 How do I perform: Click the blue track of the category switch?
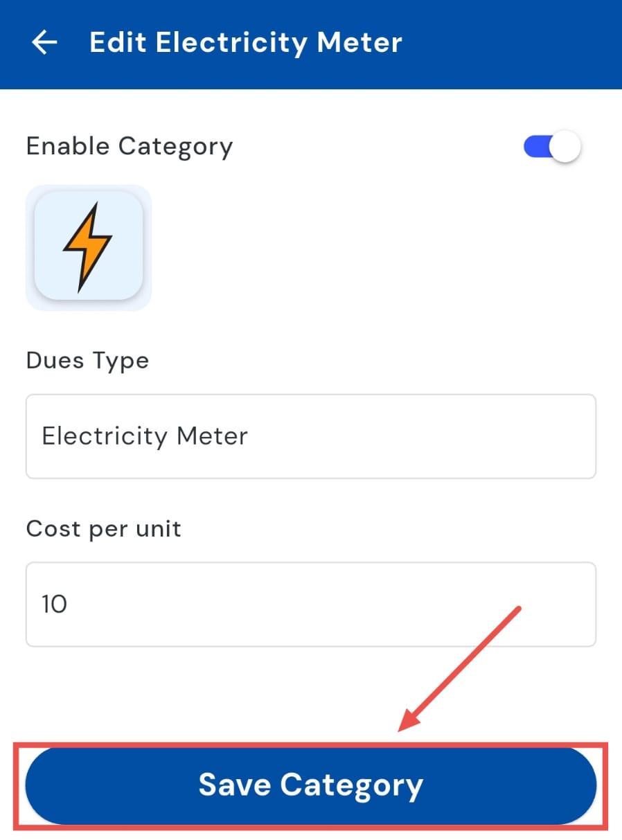tap(535, 147)
